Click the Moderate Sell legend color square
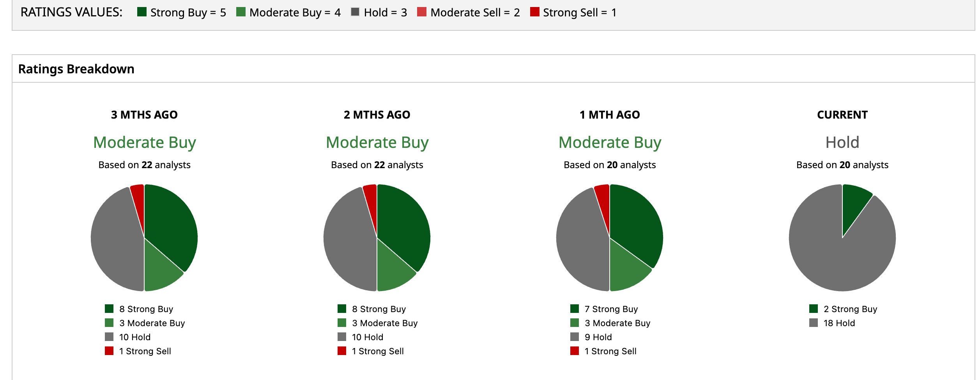Screen dimensions: 980x380 pyautogui.click(x=422, y=12)
